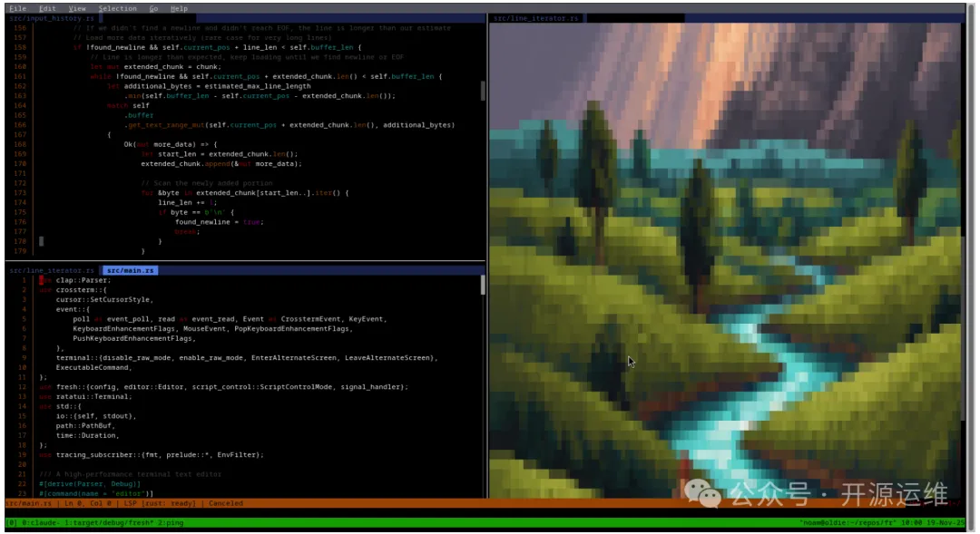Screen dimensions: 980x534
Task: Select tmux window 0:claude in bottom bar
Action: [x=34, y=522]
